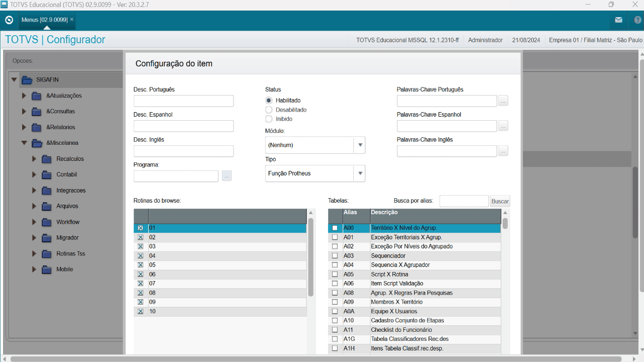Click the Desc. Inglês input field
Image resolution: width=644 pixels, height=362 pixels.
click(184, 151)
